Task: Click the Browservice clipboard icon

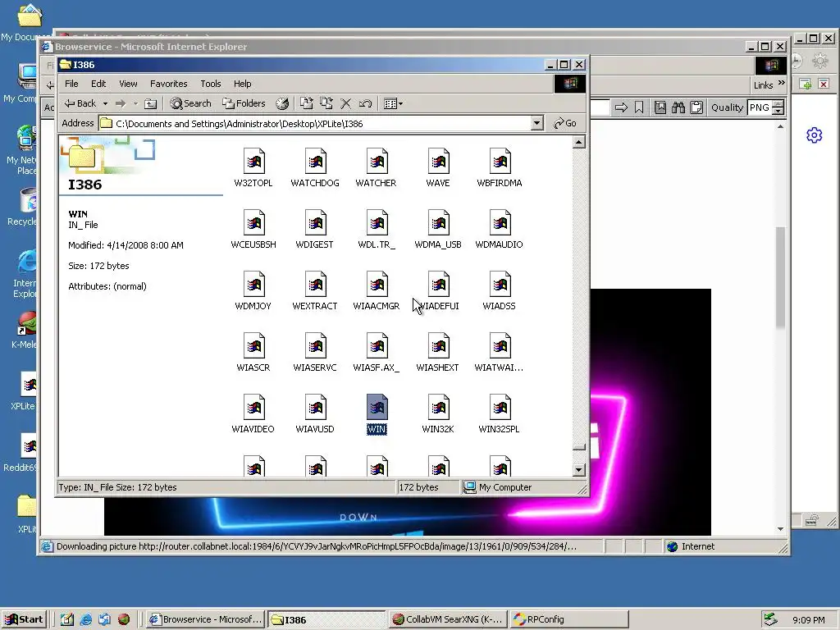Action: click(696, 107)
